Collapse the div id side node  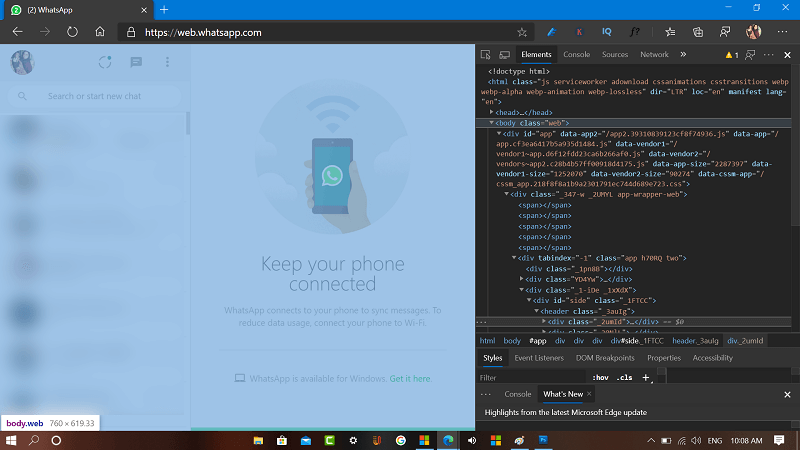(529, 301)
